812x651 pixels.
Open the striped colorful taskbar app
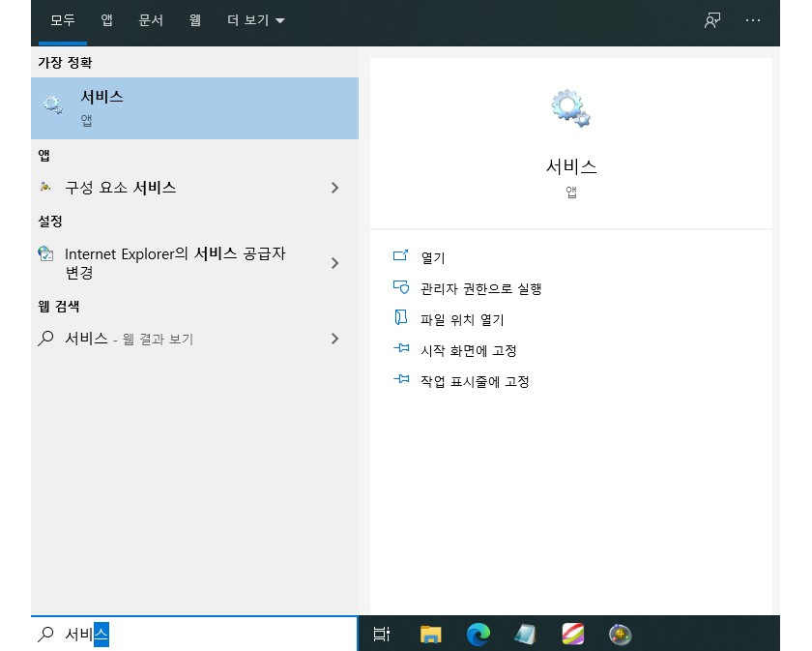(572, 634)
